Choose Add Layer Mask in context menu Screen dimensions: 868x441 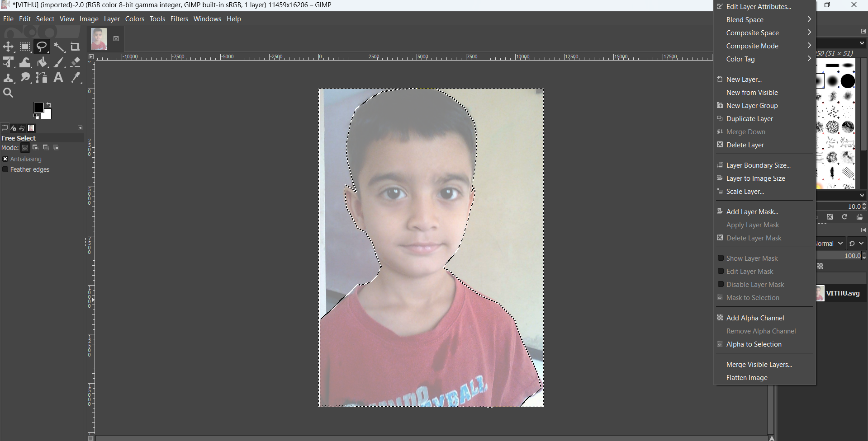[764, 212]
